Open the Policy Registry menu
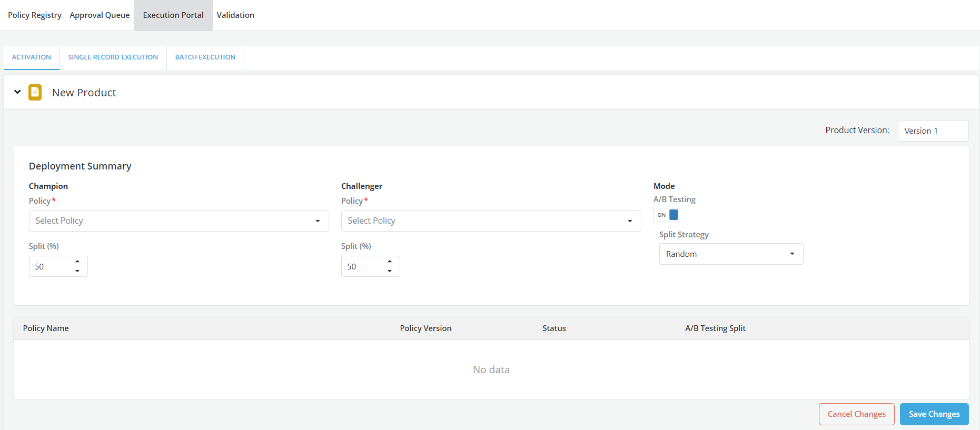The height and width of the screenshot is (430, 980). (35, 15)
